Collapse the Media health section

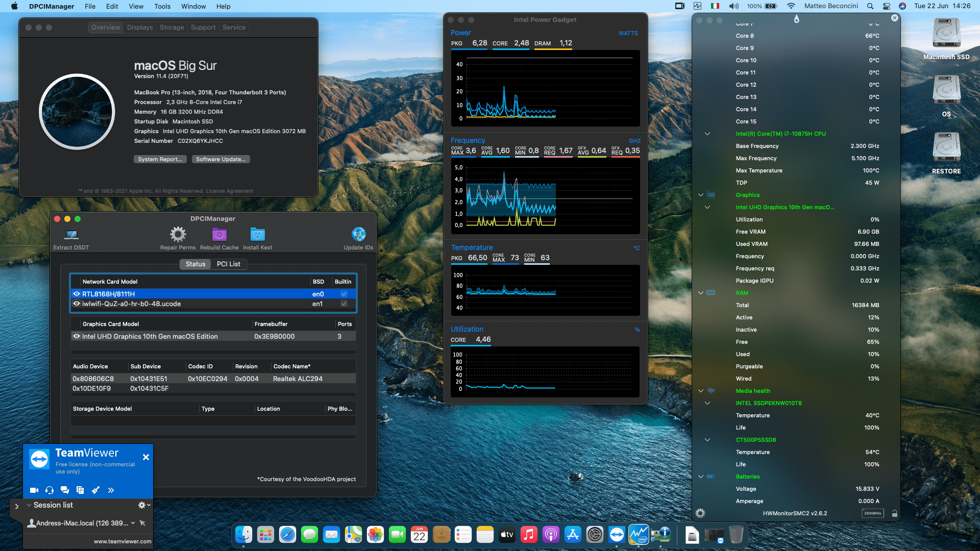tap(701, 391)
